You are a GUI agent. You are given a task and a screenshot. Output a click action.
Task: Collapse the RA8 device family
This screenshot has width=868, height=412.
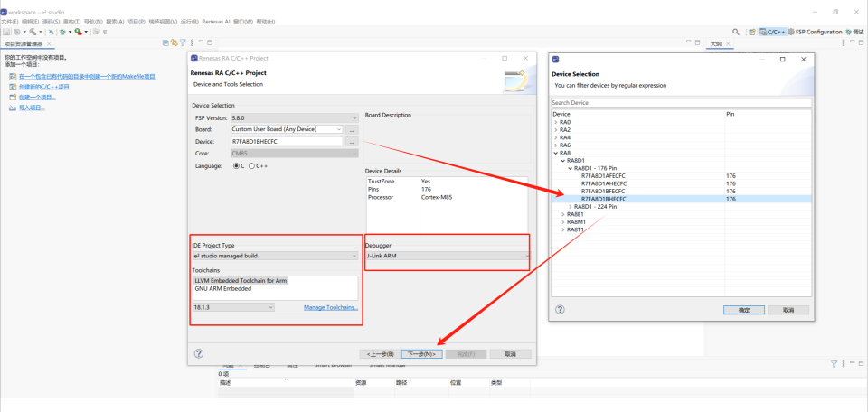coord(556,153)
